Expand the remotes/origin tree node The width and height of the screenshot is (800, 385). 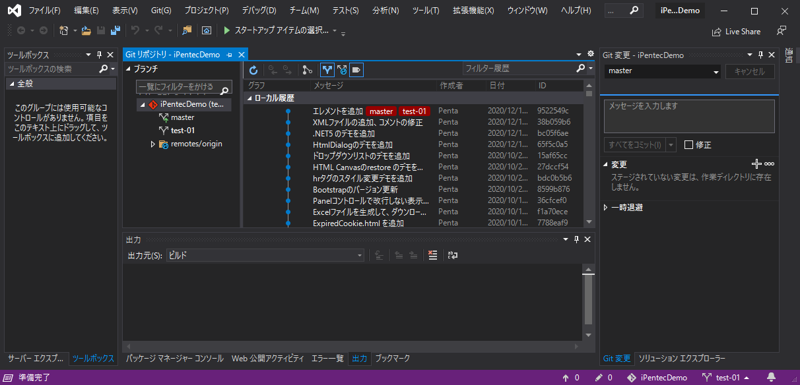point(153,144)
